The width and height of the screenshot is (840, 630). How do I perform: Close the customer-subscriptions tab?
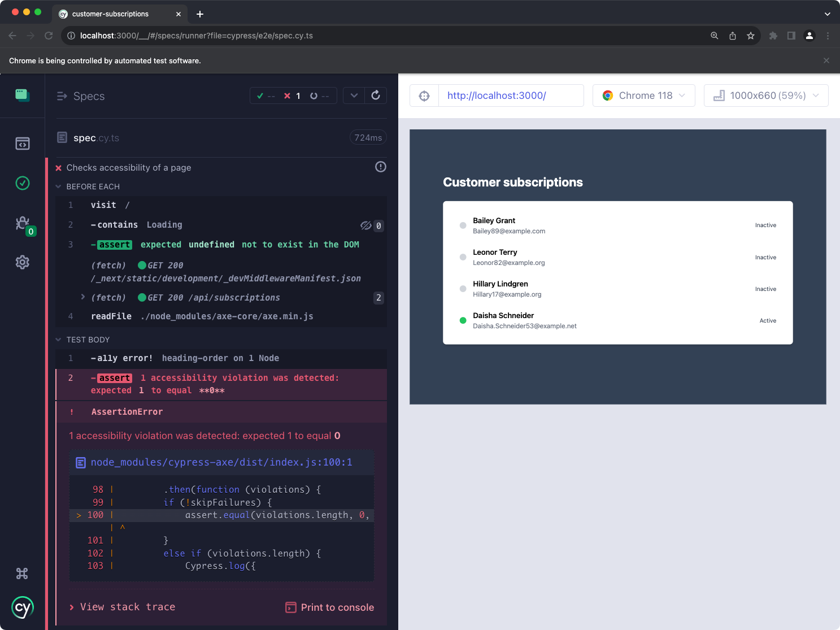click(x=179, y=14)
